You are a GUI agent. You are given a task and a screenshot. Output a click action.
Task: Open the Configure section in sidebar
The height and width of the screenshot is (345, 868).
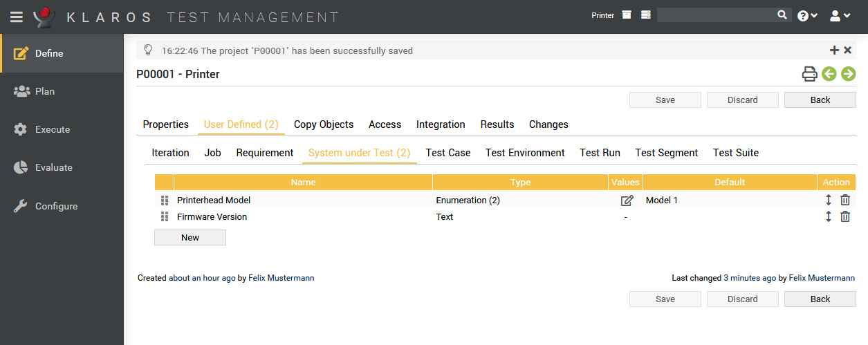click(62, 206)
